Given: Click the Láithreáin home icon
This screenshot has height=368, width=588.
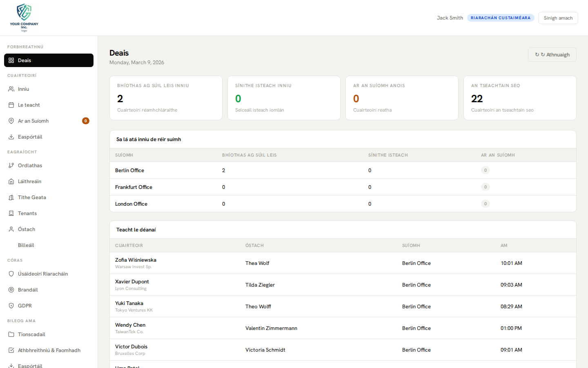Looking at the screenshot, I should 11,182.
